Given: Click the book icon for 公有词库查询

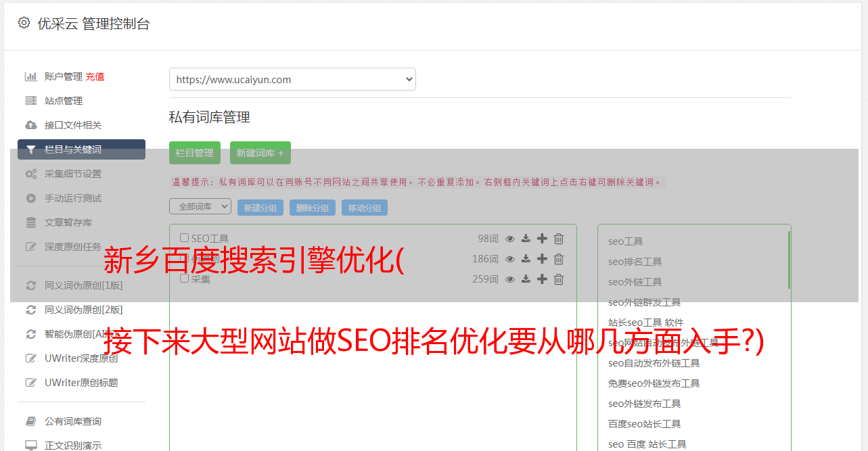Looking at the screenshot, I should click(30, 421).
